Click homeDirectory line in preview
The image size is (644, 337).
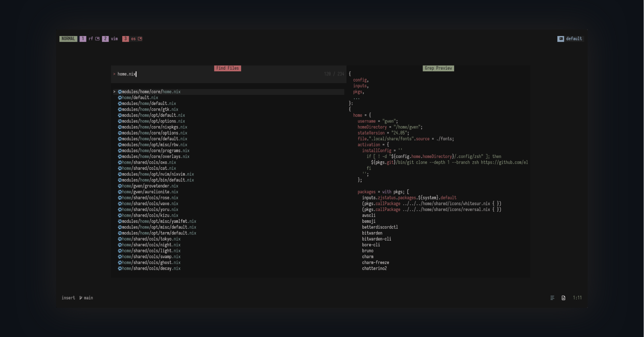[x=390, y=127]
